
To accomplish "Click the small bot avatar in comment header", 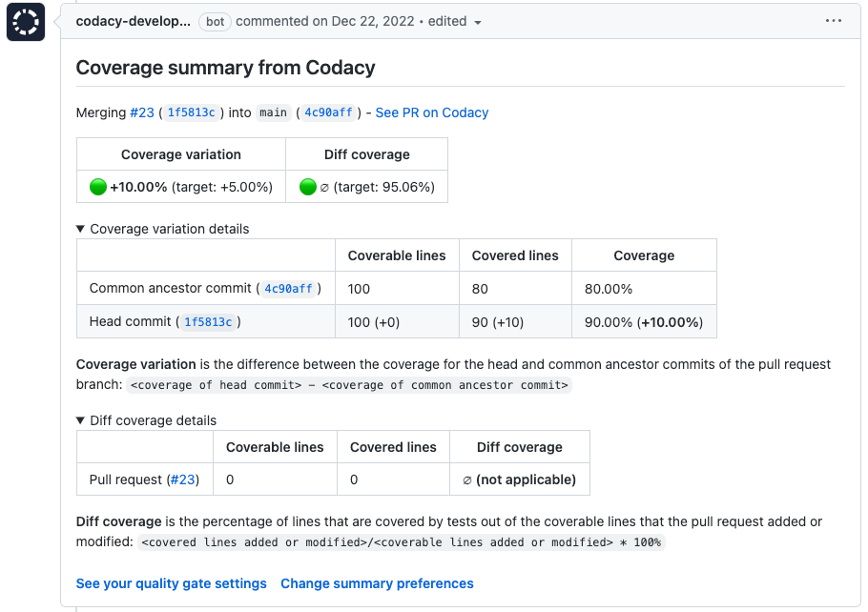I will click(x=24, y=21).
